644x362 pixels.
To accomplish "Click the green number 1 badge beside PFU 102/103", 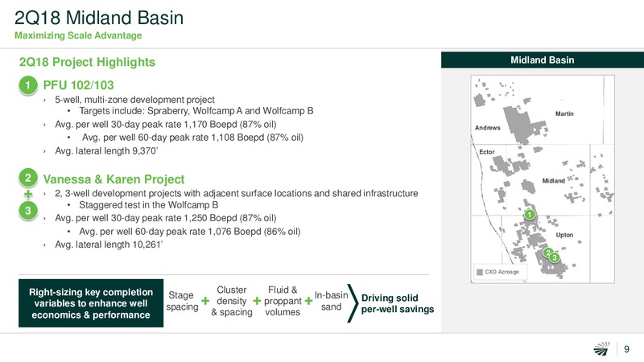I will pyautogui.click(x=28, y=85).
